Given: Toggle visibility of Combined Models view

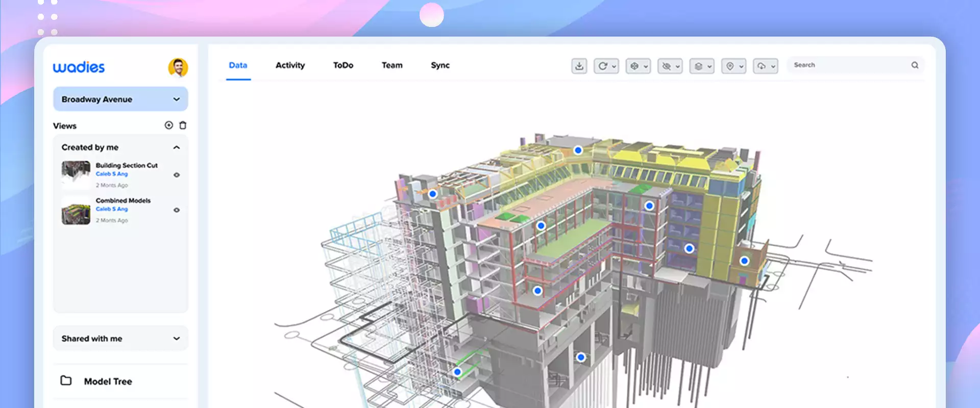Looking at the screenshot, I should (x=177, y=210).
